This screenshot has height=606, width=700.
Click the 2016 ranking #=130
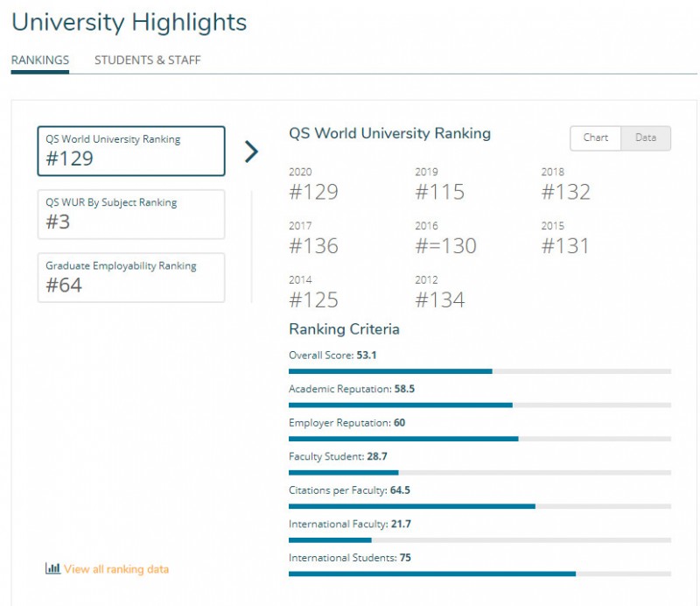(x=446, y=246)
